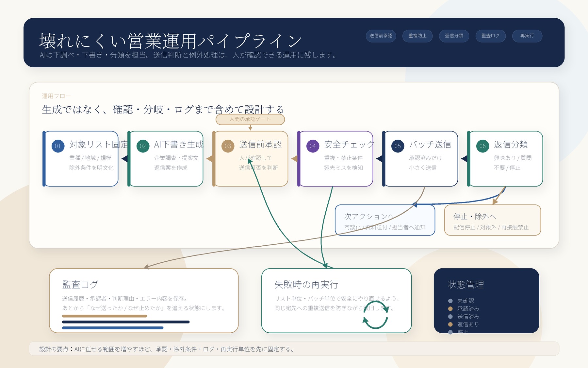Collapse the 状態管理 panel
The image size is (588, 368).
point(466,285)
